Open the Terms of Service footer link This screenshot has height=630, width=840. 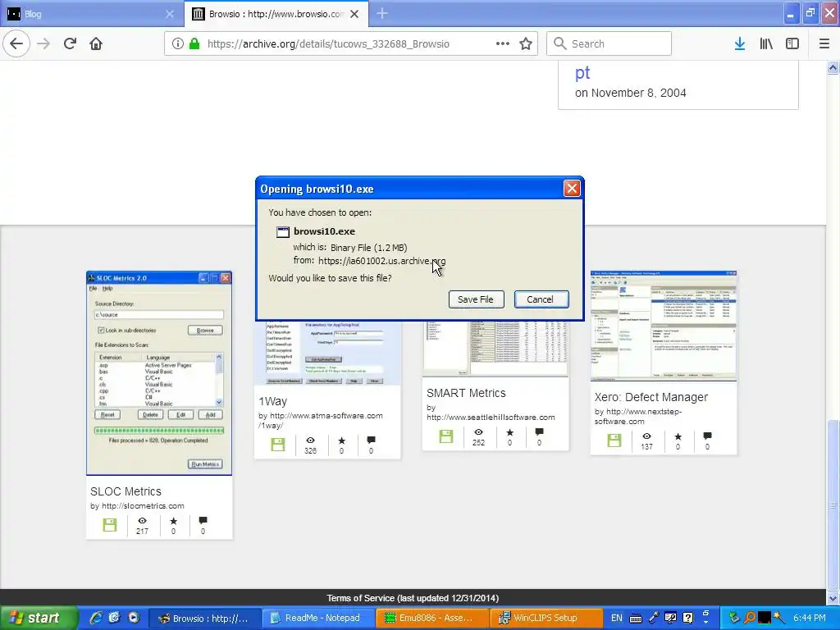tap(413, 598)
